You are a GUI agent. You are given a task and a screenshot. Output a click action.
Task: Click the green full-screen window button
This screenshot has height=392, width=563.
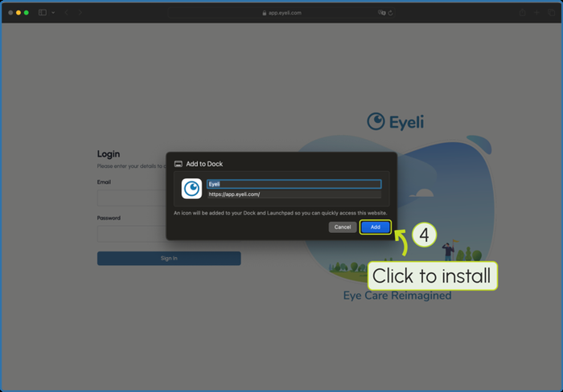(27, 13)
